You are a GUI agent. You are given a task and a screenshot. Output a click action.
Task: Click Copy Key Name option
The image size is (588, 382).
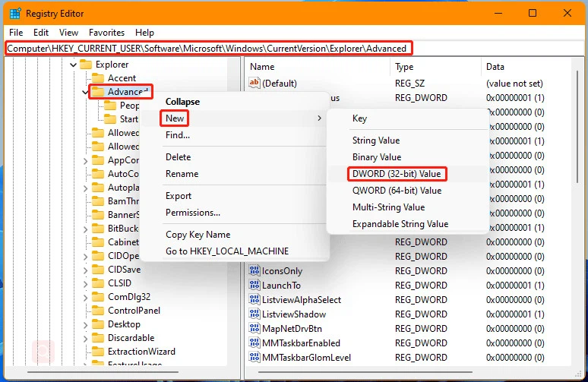pyautogui.click(x=198, y=235)
